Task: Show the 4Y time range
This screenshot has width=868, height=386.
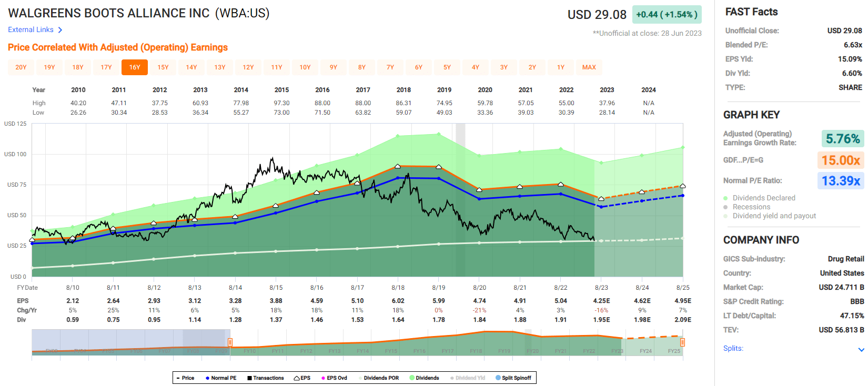Action: 476,67
